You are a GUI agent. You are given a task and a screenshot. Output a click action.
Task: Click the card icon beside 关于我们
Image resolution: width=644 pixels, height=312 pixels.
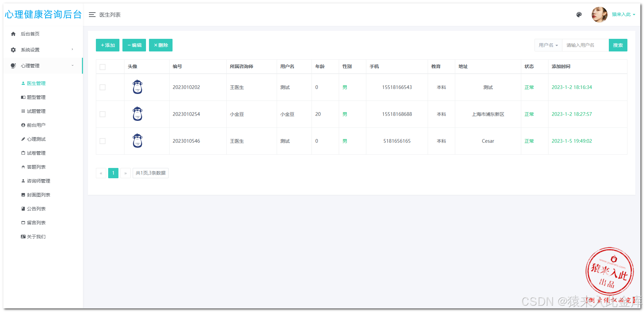coord(23,237)
